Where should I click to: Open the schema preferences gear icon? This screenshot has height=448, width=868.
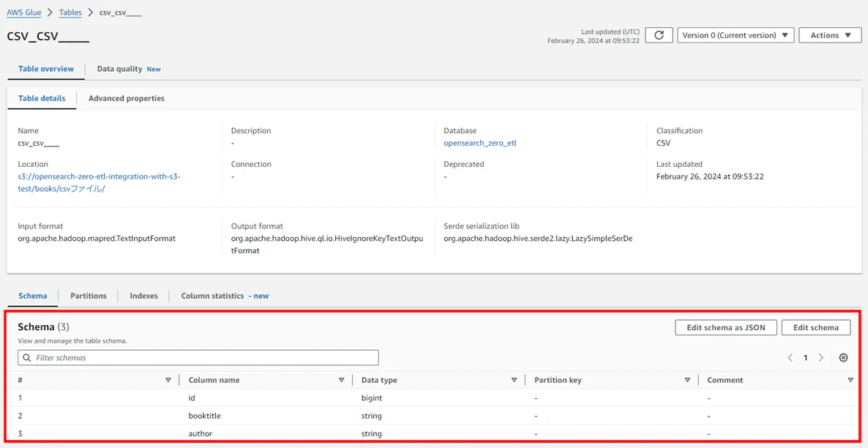[843, 358]
